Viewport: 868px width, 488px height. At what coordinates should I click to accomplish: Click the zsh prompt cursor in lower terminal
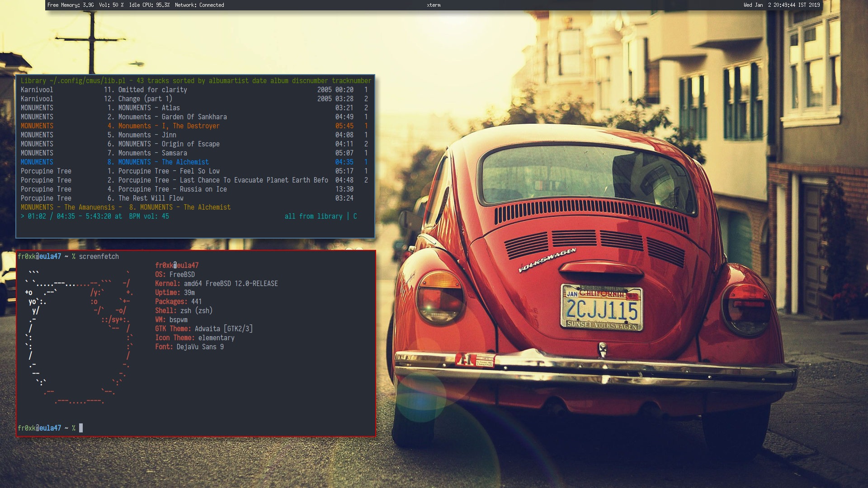pos(81,428)
